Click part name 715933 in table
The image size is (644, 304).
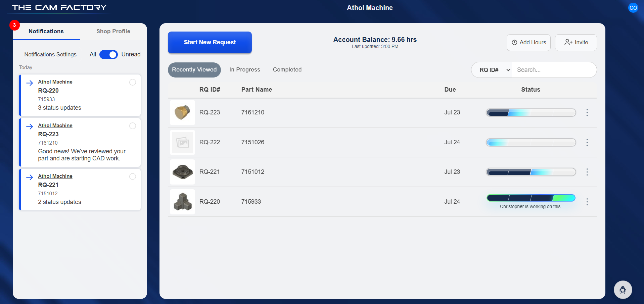pos(251,202)
